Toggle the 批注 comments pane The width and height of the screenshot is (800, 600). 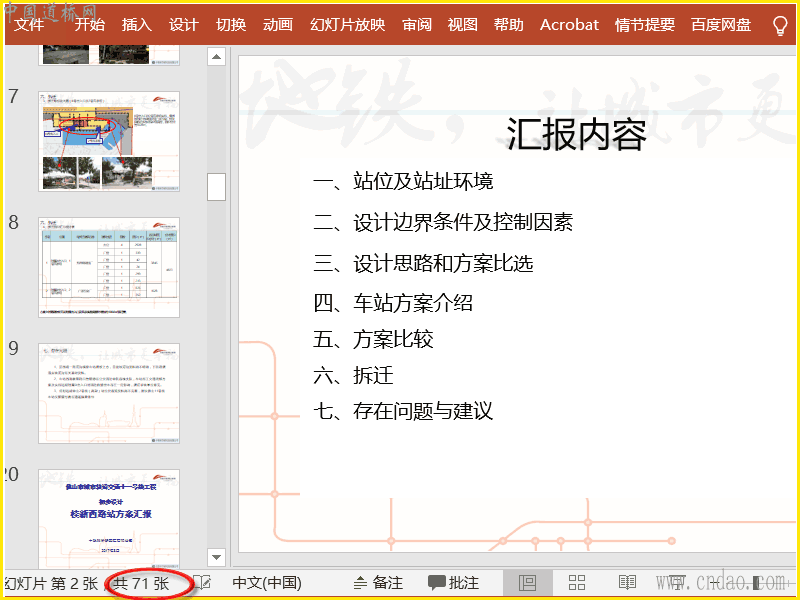[x=454, y=583]
